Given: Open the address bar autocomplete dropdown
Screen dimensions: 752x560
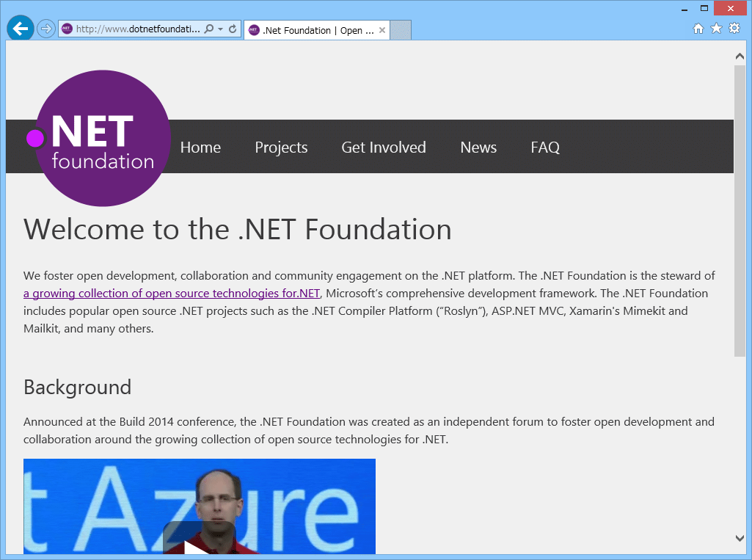Looking at the screenshot, I should tap(222, 28).
